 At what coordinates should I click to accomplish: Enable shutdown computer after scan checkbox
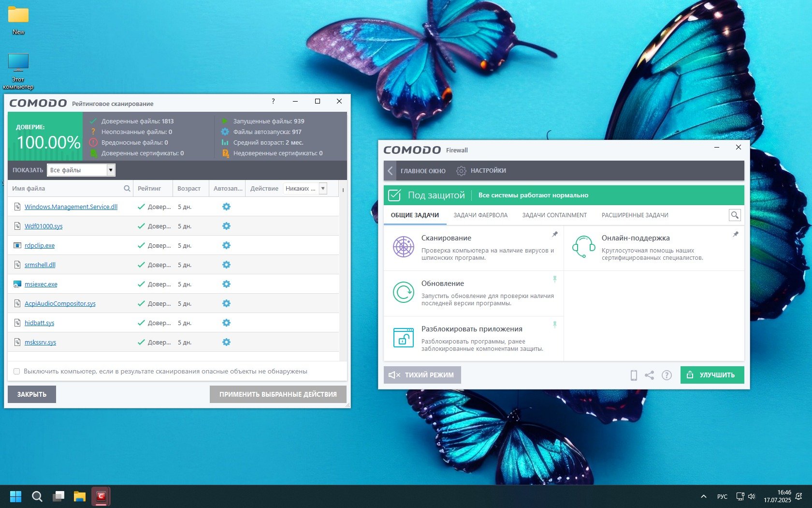[x=17, y=372]
